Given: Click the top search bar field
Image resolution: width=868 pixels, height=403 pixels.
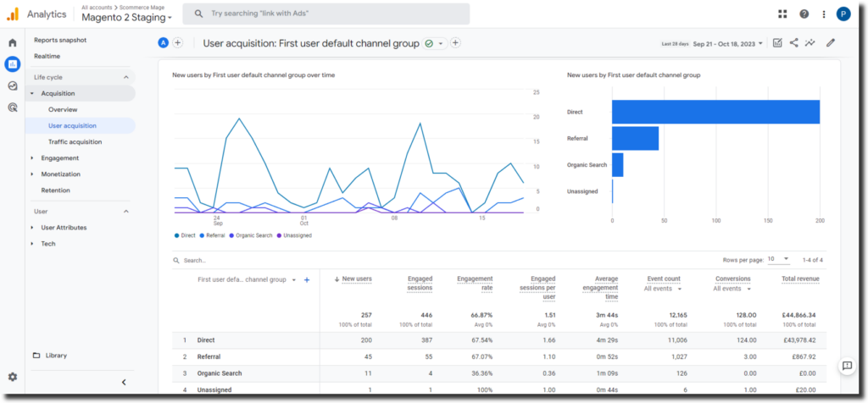Looking at the screenshot, I should coord(326,14).
